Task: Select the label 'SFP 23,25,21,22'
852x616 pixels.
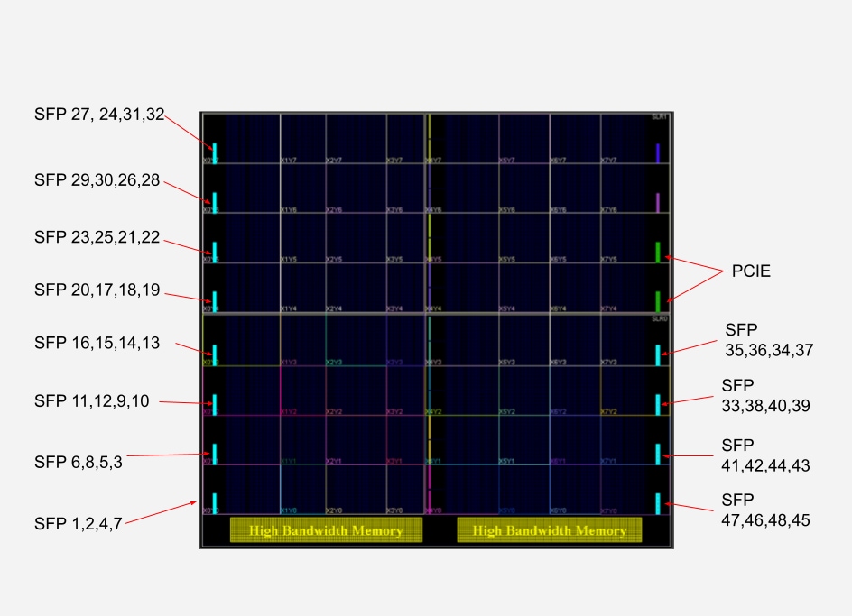Action: point(97,237)
